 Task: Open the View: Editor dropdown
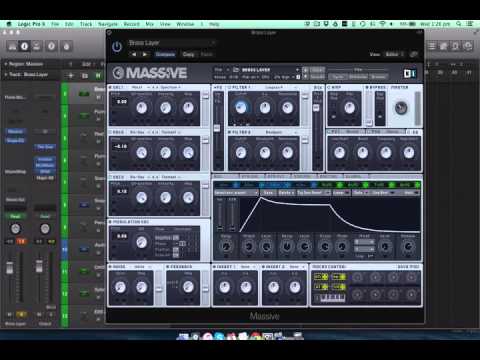(395, 54)
